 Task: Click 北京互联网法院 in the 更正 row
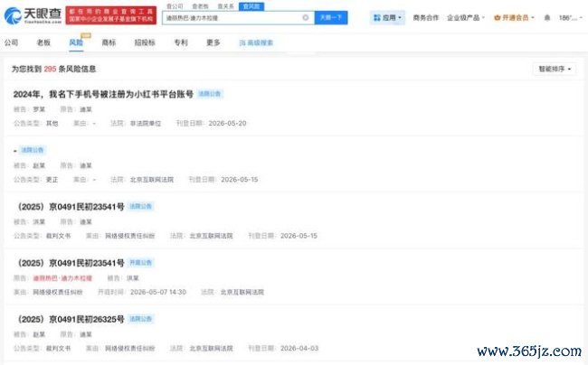(x=152, y=180)
